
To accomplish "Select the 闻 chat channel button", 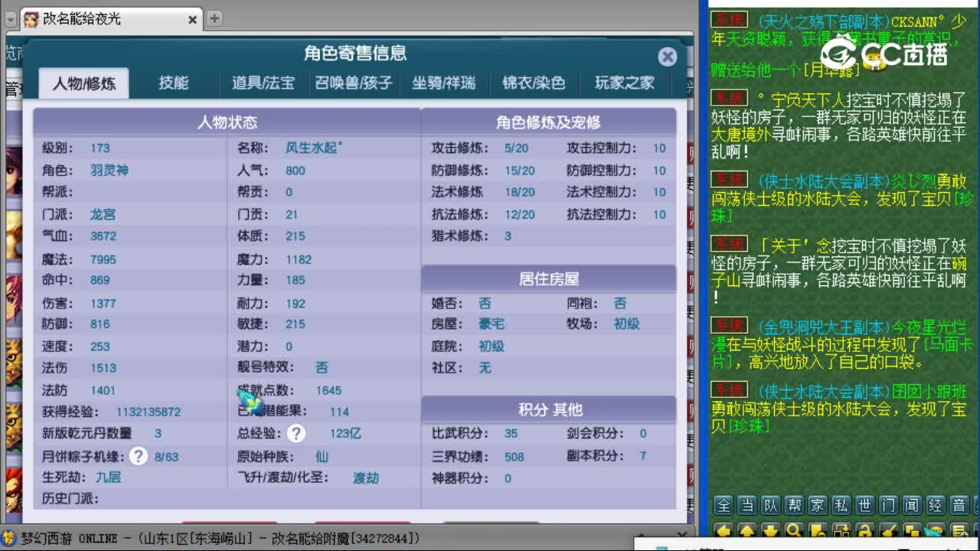I will pyautogui.click(x=912, y=505).
